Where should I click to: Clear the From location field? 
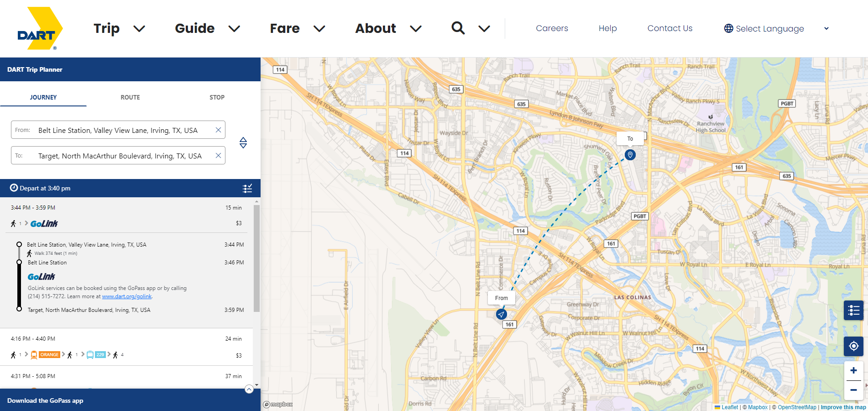tap(218, 130)
